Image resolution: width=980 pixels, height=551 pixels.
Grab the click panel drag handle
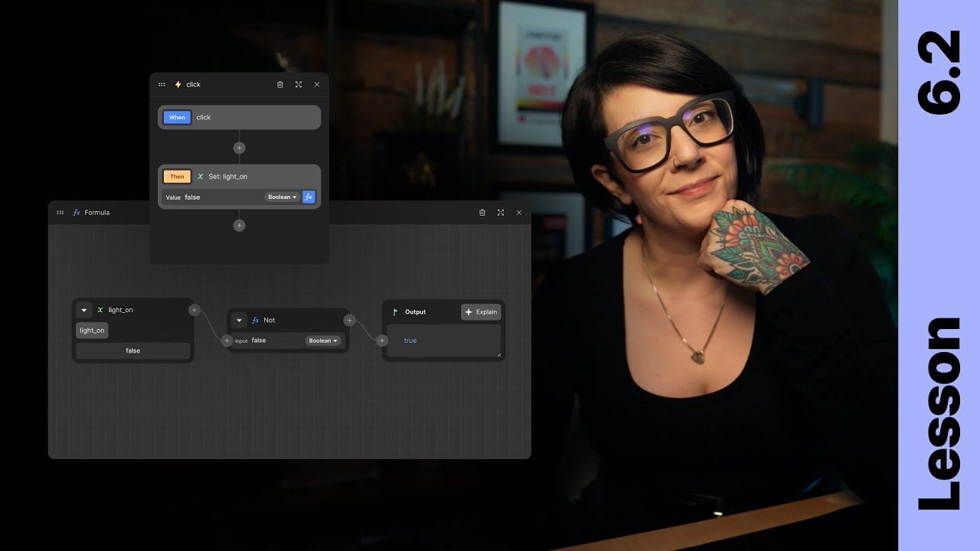pyautogui.click(x=162, y=85)
